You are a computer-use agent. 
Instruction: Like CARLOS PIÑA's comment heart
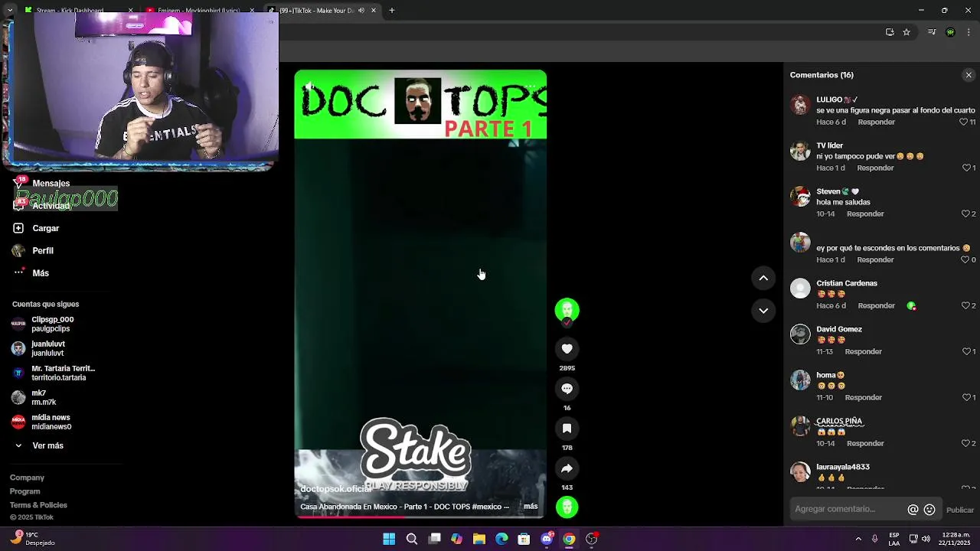965,443
